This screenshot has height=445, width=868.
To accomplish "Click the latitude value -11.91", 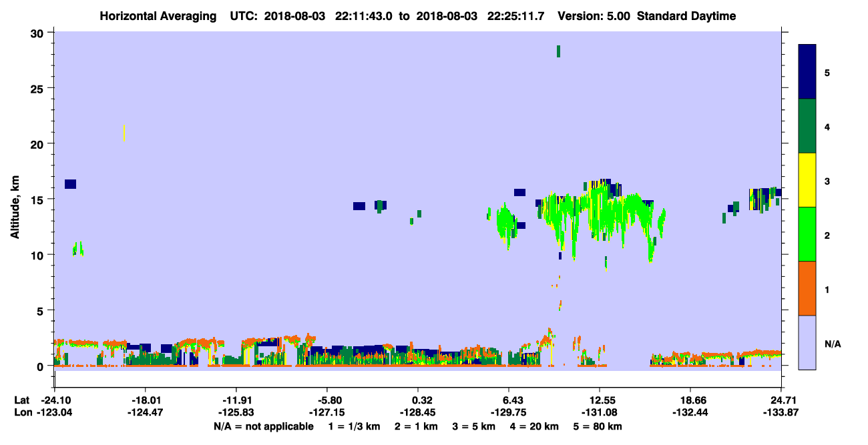I will pos(236,400).
